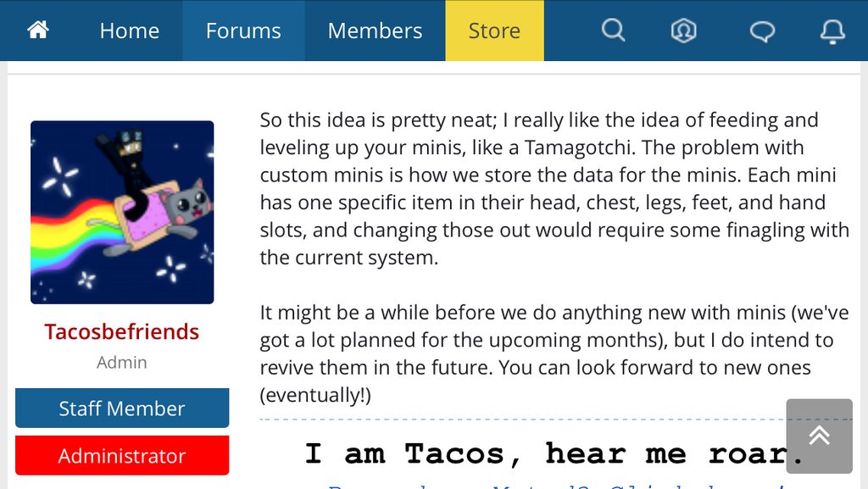Jump to top with double-chevron button
868x489 pixels.
click(820, 436)
